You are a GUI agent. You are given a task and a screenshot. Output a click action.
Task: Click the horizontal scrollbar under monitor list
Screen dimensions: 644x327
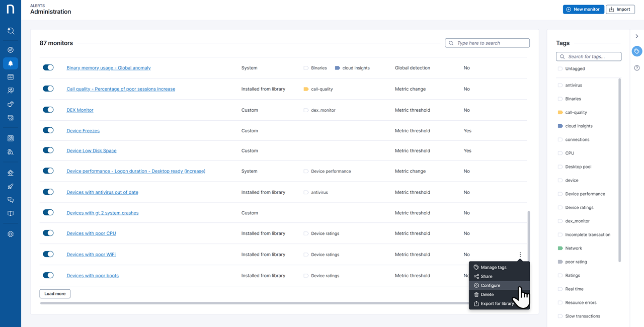coord(252,303)
